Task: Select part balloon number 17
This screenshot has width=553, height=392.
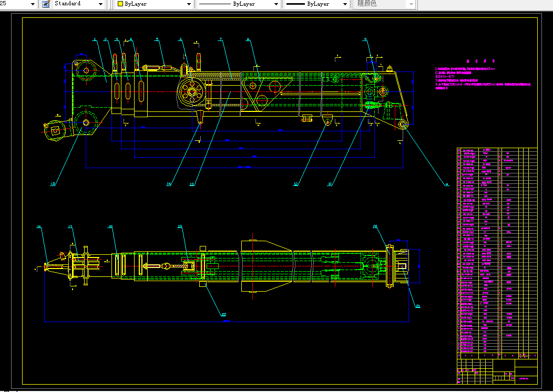Action: [70, 226]
